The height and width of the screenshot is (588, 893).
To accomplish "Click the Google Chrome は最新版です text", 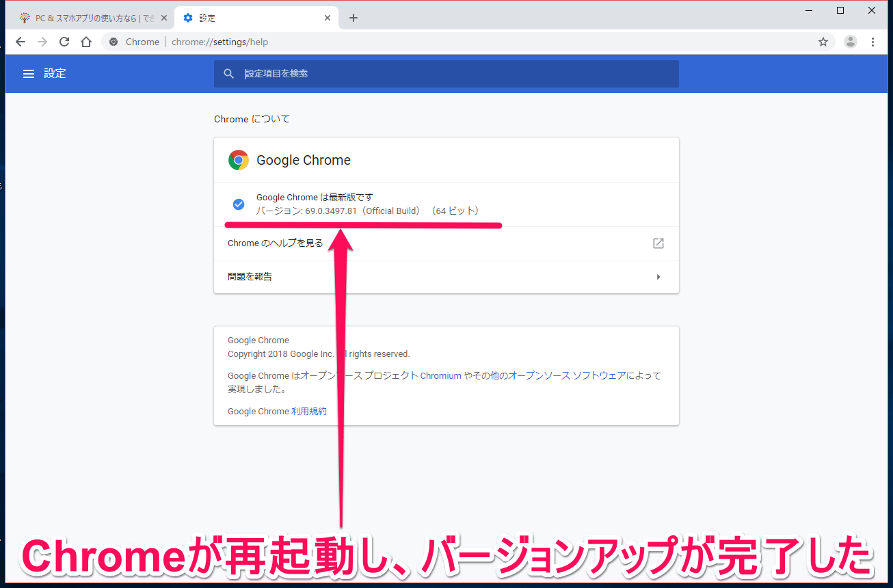I will point(315,197).
